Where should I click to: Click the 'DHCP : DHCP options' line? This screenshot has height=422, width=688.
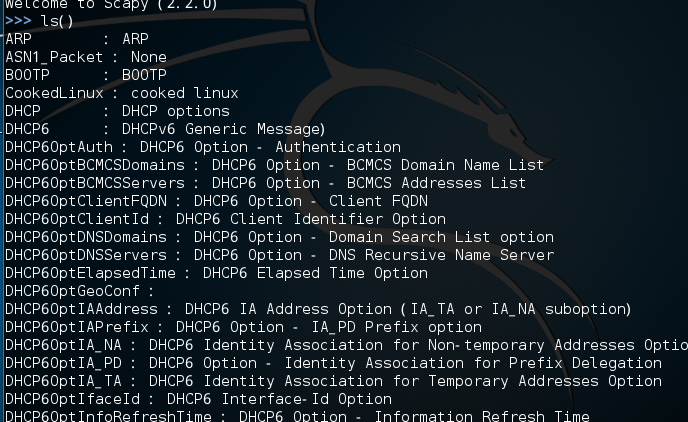pyautogui.click(x=118, y=111)
